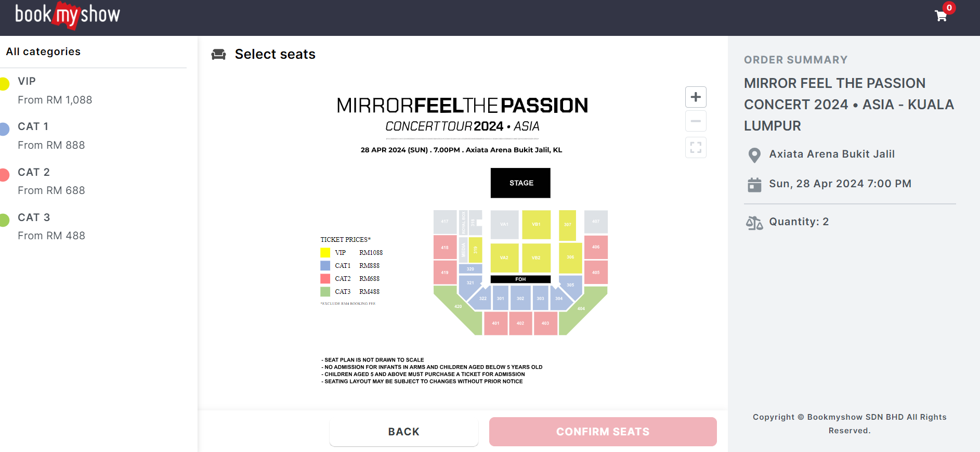The image size is (980, 452).
Task: Select VIP section VA2 on map
Action: 504,257
